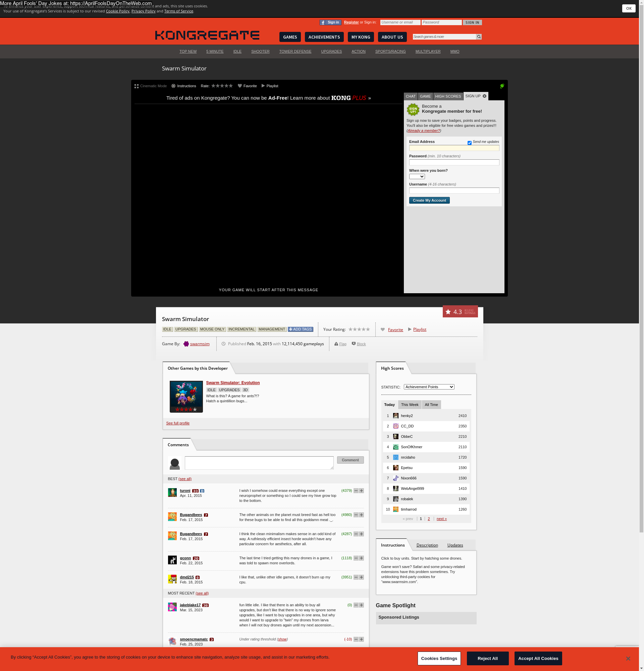Click Register link
This screenshot has width=644, height=671.
(x=351, y=22)
